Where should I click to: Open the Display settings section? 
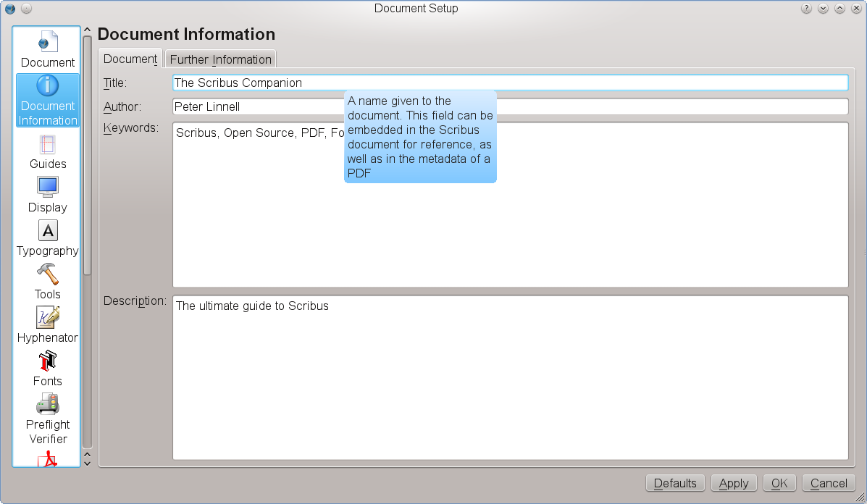(x=48, y=194)
